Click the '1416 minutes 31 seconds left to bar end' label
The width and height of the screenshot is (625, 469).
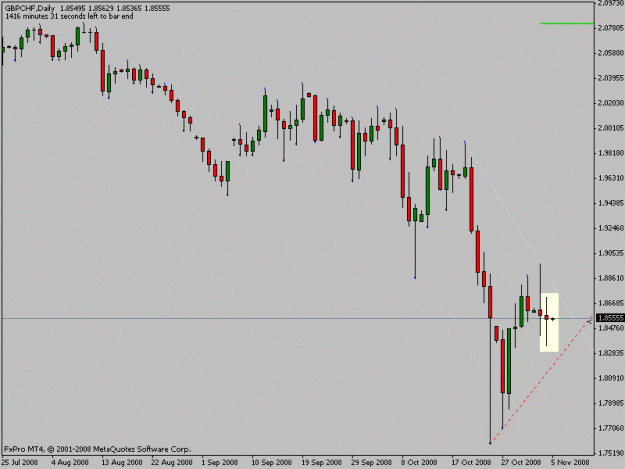pos(69,16)
